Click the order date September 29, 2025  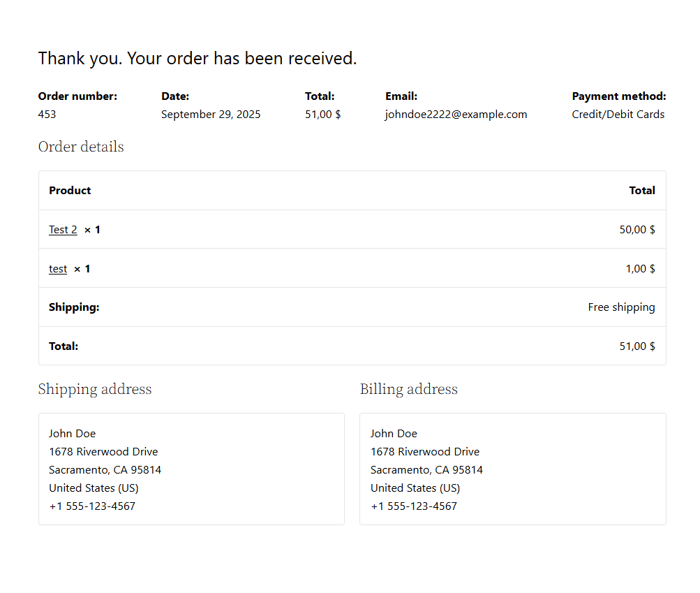tap(211, 115)
